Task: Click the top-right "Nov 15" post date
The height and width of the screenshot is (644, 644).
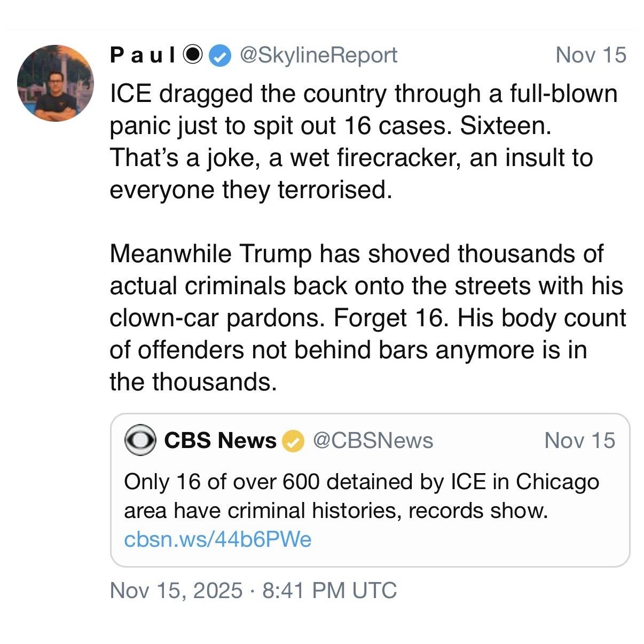Action: 591,55
